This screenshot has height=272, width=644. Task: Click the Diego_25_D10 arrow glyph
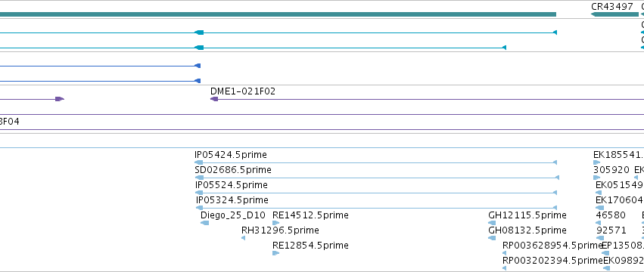coord(204,223)
